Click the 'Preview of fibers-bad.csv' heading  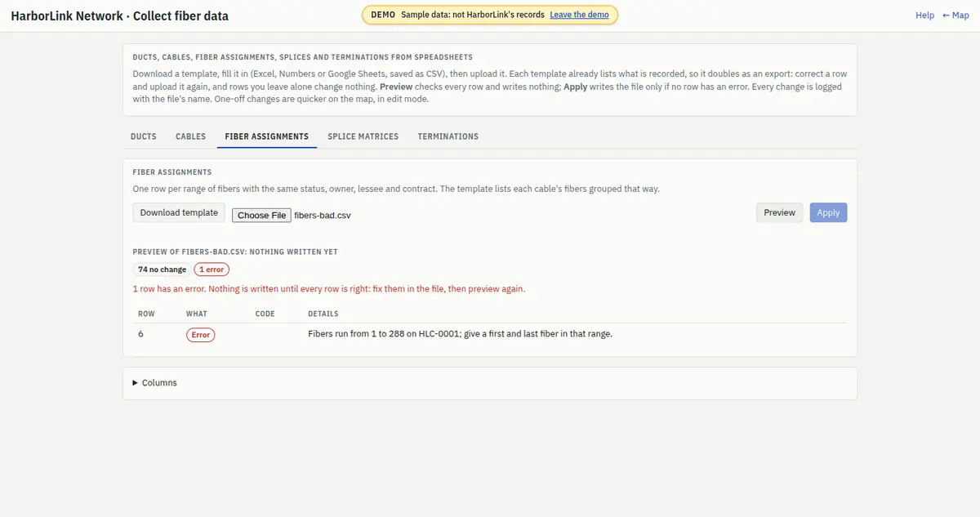(x=235, y=252)
